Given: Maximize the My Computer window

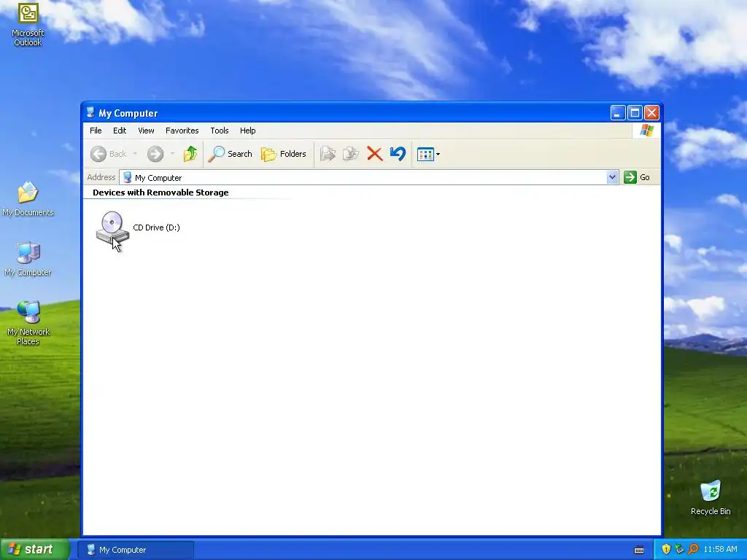Looking at the screenshot, I should coord(635,113).
